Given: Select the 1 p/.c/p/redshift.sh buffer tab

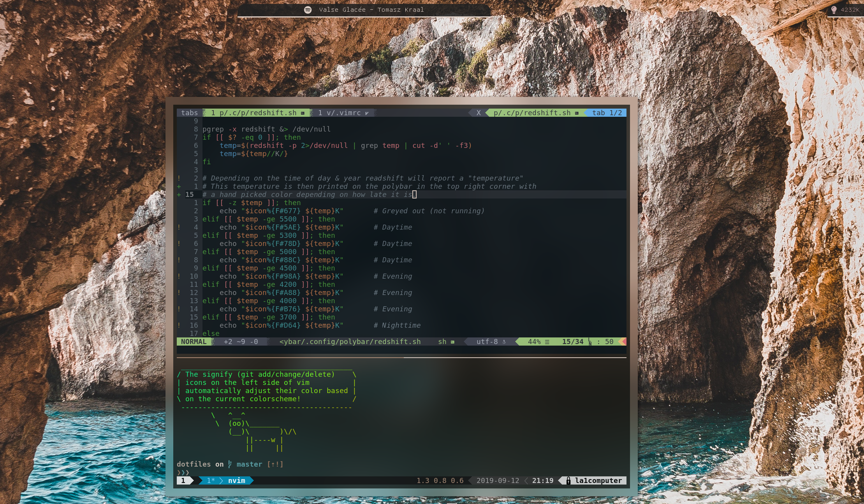Looking at the screenshot, I should click(253, 113).
